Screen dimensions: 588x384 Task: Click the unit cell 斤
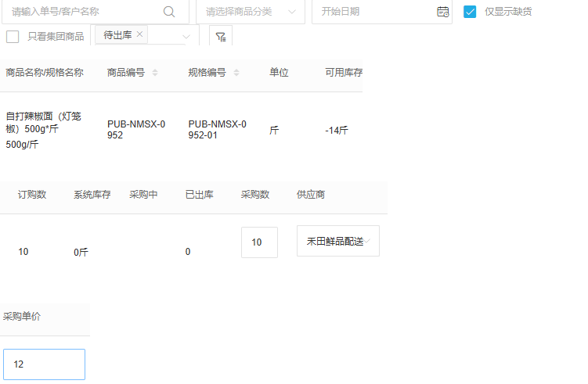pos(274,131)
